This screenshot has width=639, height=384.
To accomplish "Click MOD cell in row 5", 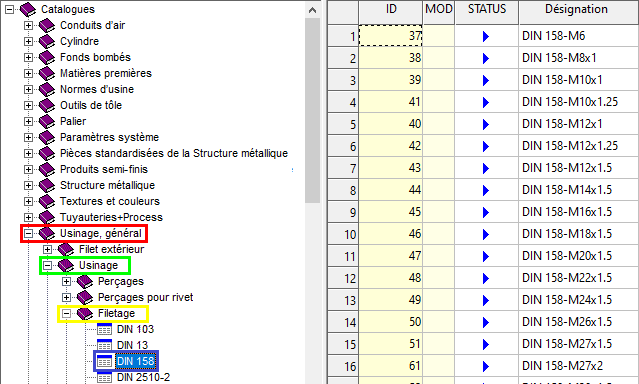I will (x=438, y=124).
